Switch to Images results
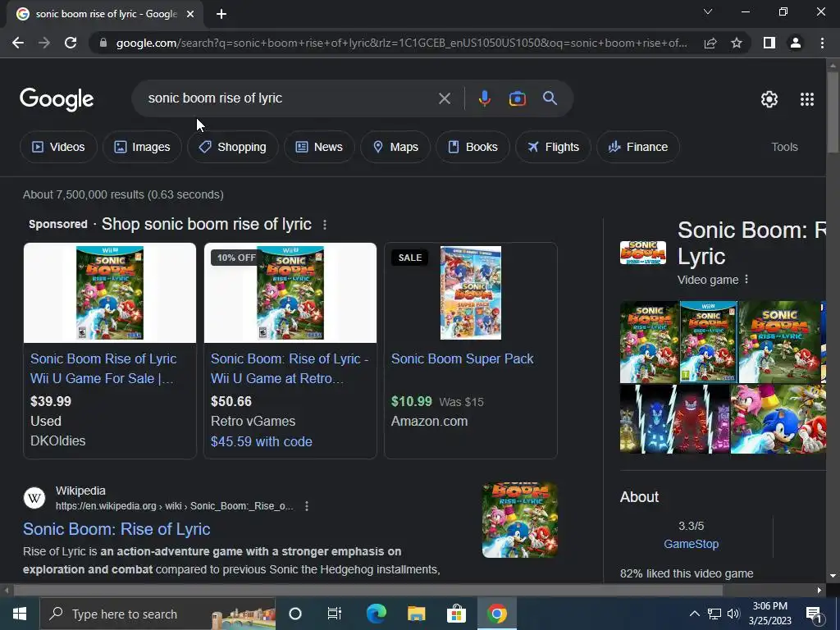840x630 pixels. tap(142, 147)
